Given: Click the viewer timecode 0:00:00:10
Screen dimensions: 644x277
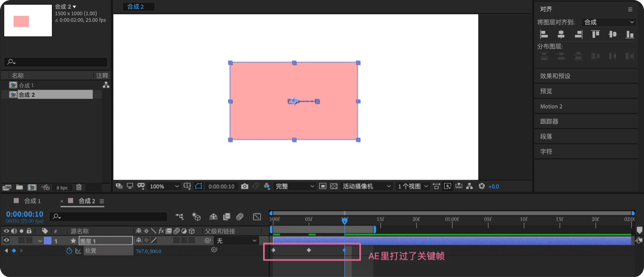Looking at the screenshot, I should [x=221, y=186].
